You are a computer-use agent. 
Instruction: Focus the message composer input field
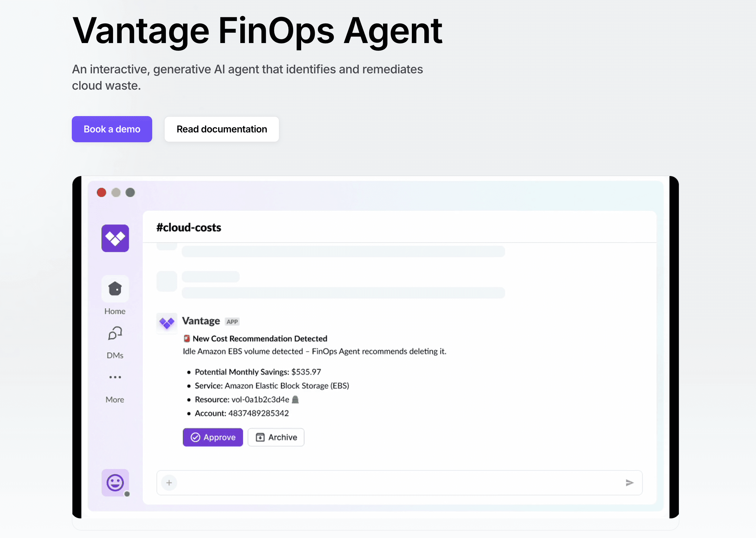coord(397,483)
